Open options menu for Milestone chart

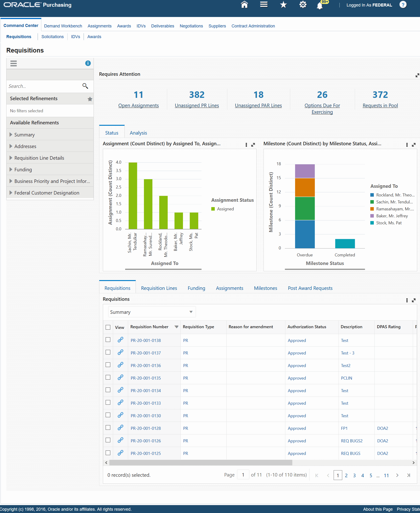pyautogui.click(x=407, y=145)
